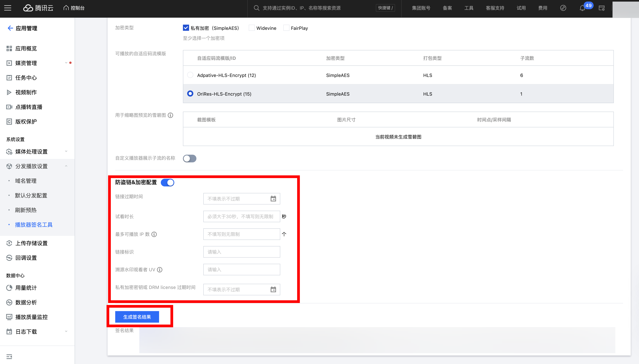Click the Tencent Cloud logo
This screenshot has width=639, height=364.
click(38, 8)
